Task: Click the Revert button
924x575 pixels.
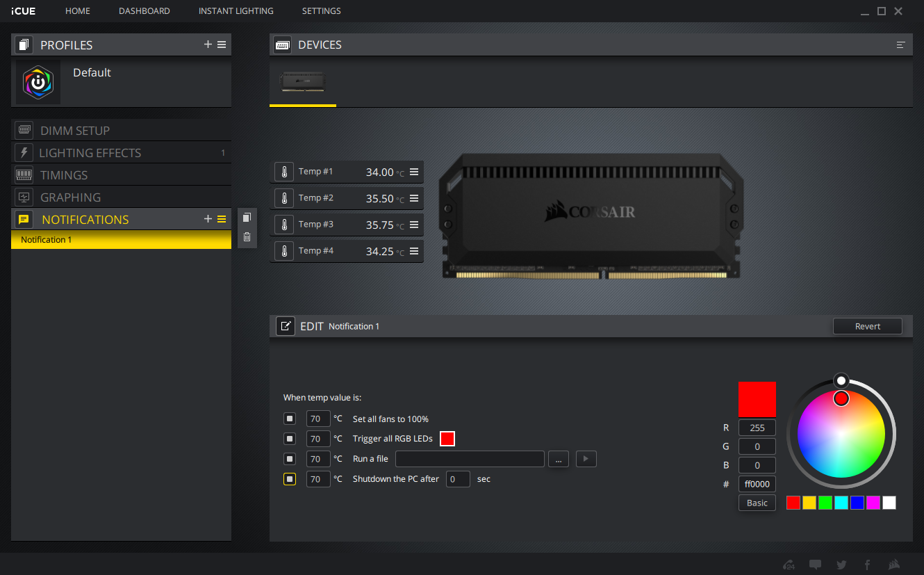Action: [x=868, y=326]
